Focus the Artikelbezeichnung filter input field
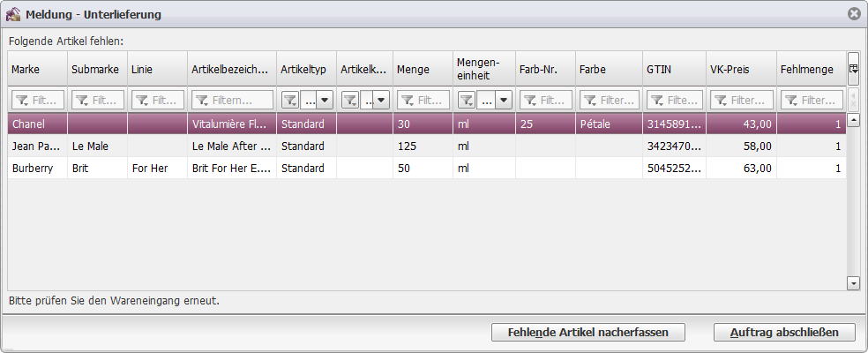 232,101
